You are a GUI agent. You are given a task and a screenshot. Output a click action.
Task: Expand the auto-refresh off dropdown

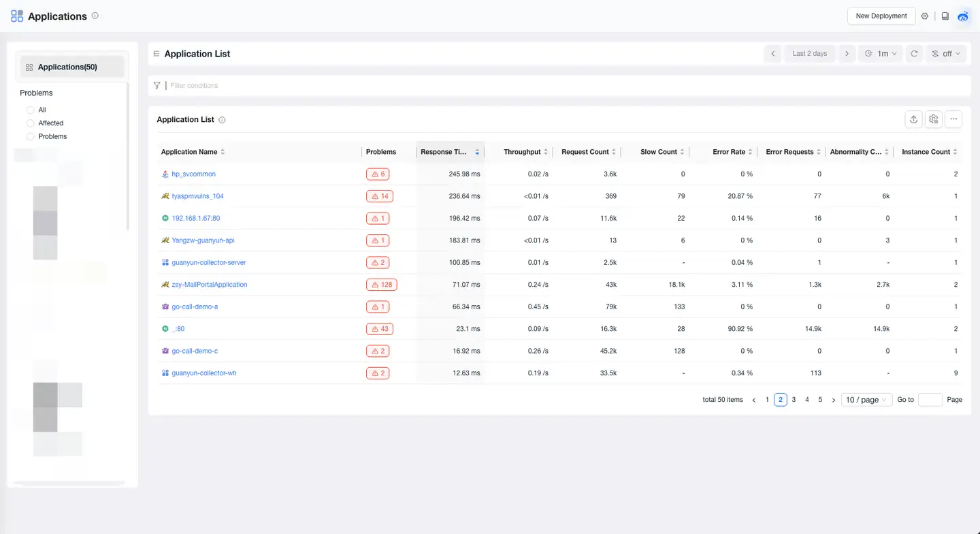pos(946,54)
